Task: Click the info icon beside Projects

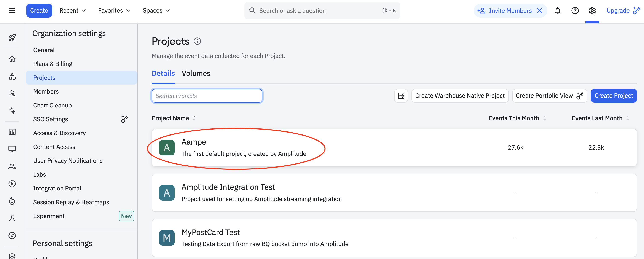Action: pyautogui.click(x=197, y=41)
